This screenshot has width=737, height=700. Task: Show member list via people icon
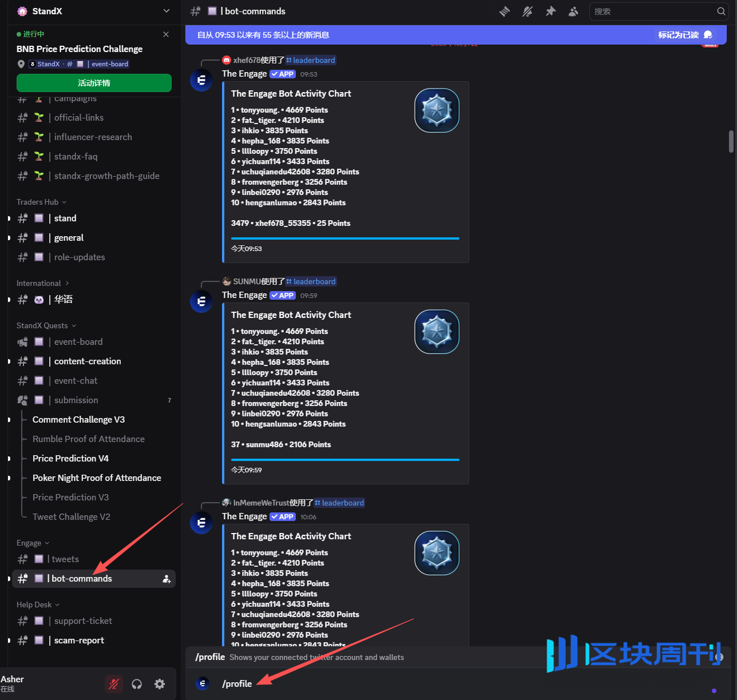tap(573, 11)
